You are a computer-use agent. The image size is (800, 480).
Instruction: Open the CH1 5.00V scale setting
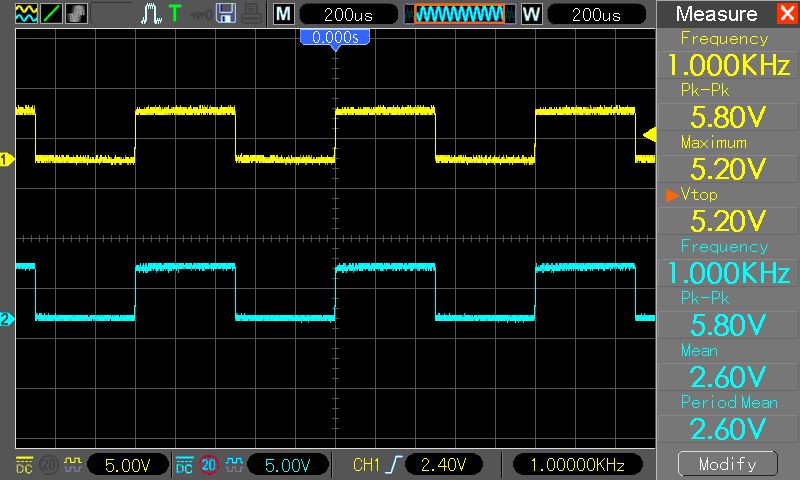pos(127,465)
